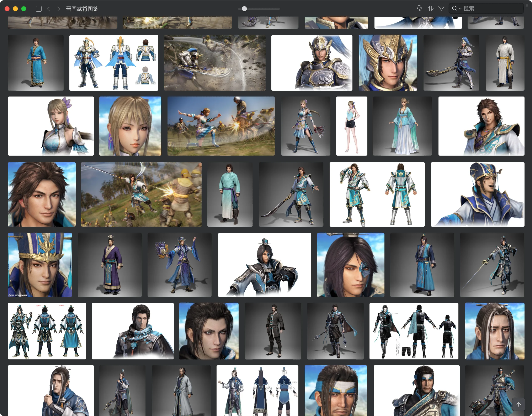
Task: Click the scroll-to-top arrow button
Action: [519, 404]
